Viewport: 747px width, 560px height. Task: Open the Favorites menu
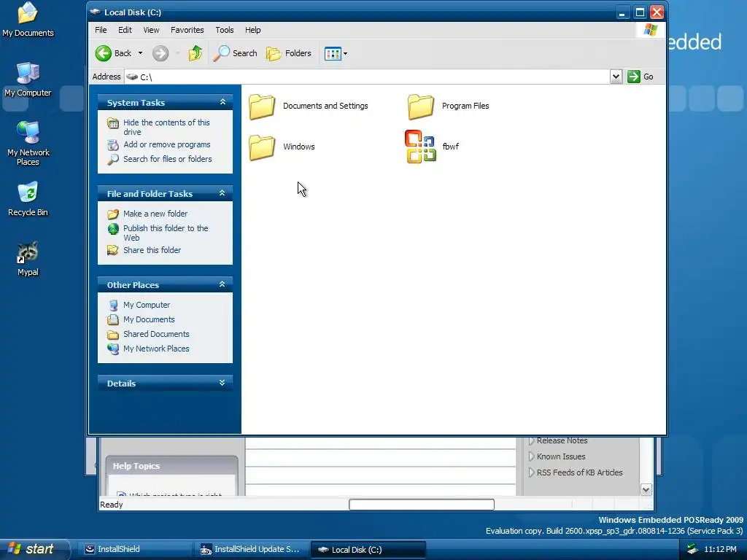point(187,30)
